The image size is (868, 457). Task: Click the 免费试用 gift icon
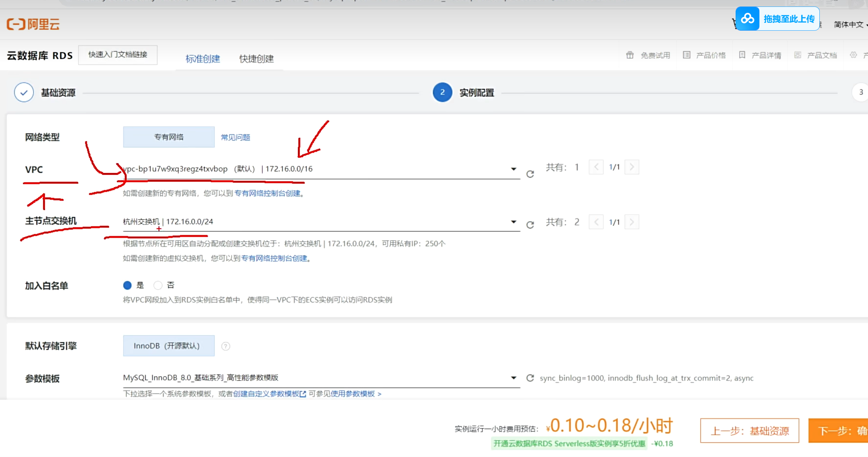pos(630,55)
